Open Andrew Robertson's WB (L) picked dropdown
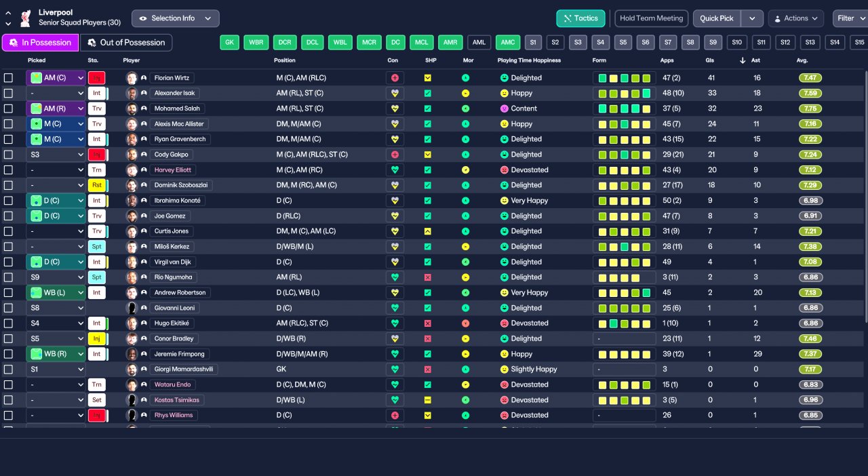 (56, 293)
